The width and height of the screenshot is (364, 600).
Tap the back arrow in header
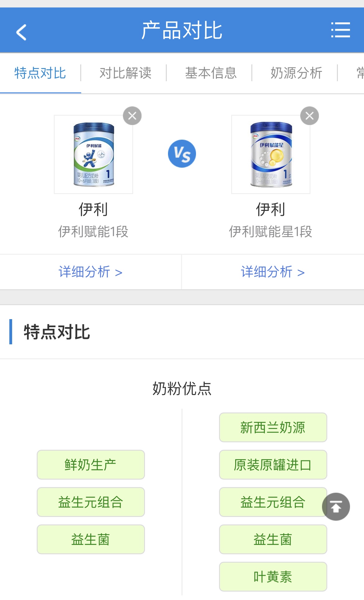click(21, 32)
